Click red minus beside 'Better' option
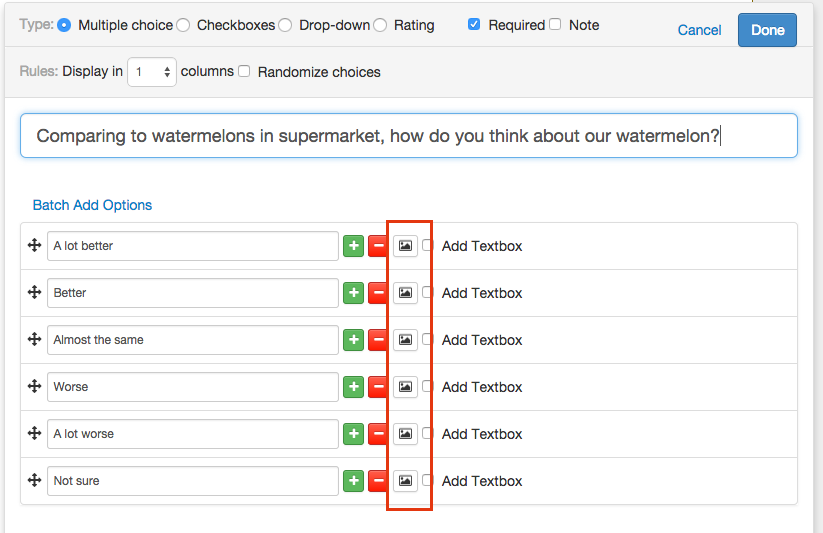 click(x=378, y=293)
